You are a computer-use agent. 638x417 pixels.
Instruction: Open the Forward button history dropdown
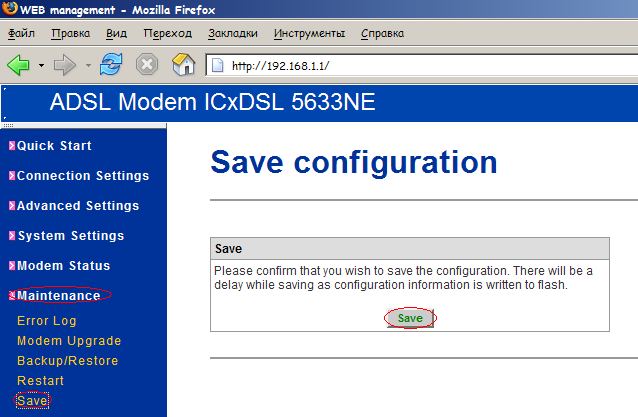[x=88, y=65]
